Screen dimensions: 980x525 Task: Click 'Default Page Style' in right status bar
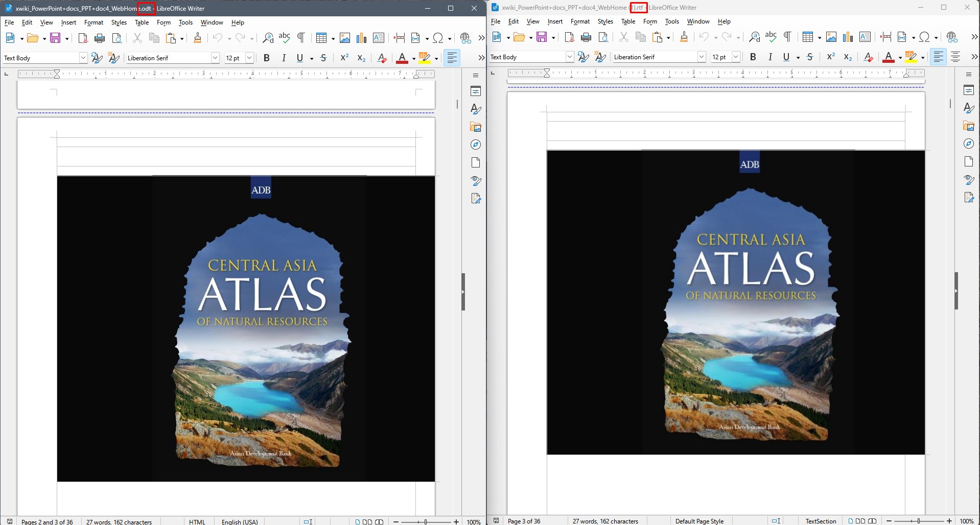(x=699, y=521)
